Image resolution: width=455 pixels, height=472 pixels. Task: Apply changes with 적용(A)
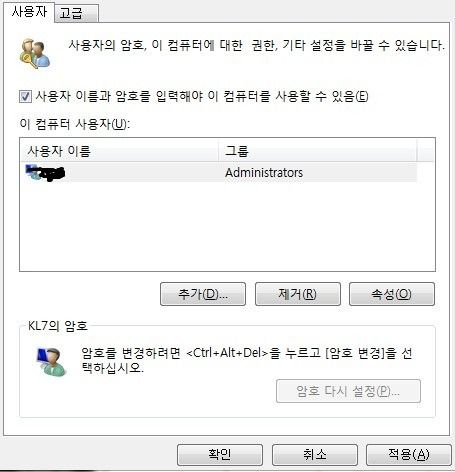tap(409, 455)
